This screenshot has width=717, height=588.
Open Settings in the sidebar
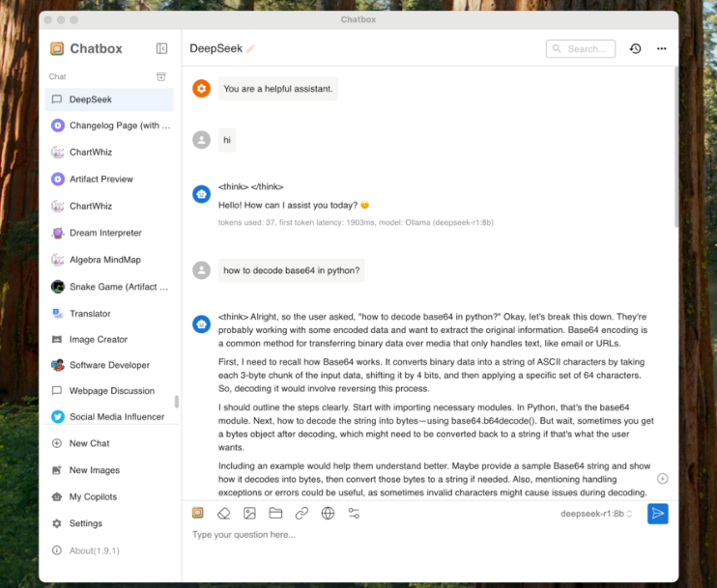click(x=109, y=523)
